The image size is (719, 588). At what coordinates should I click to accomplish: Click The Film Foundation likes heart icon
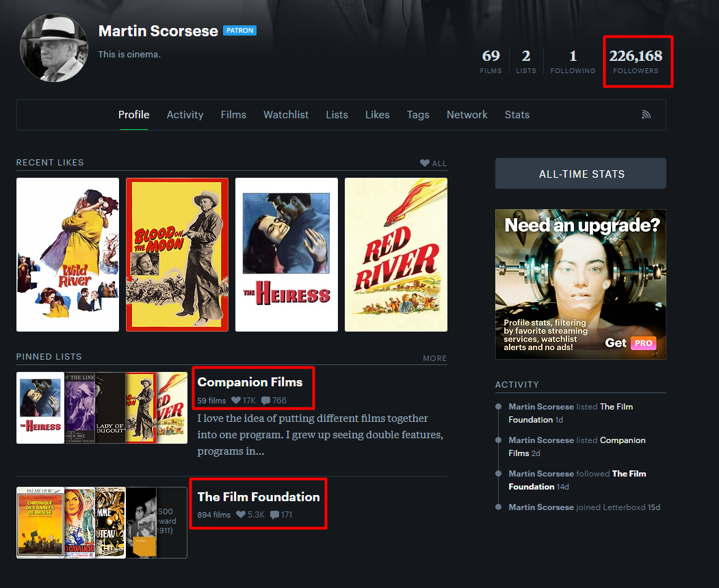point(241,515)
